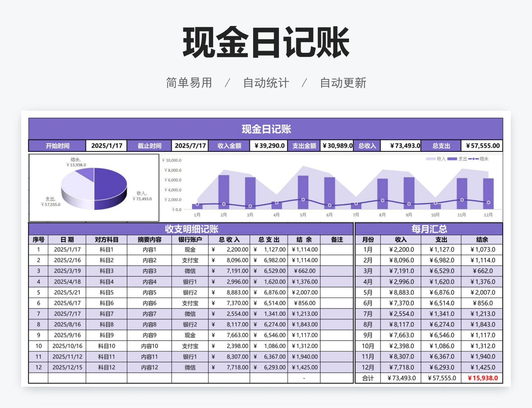Click the 5月 data point on the 结余 line

[303, 199]
